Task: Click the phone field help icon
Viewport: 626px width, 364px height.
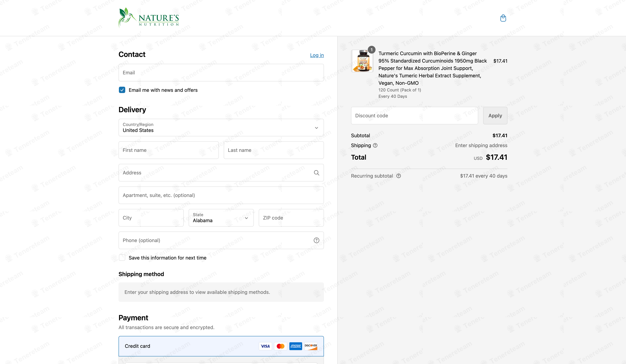Action: tap(316, 240)
